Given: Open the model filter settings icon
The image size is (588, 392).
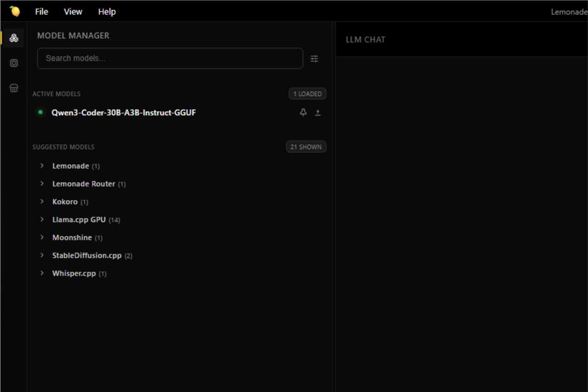Looking at the screenshot, I should click(x=314, y=59).
